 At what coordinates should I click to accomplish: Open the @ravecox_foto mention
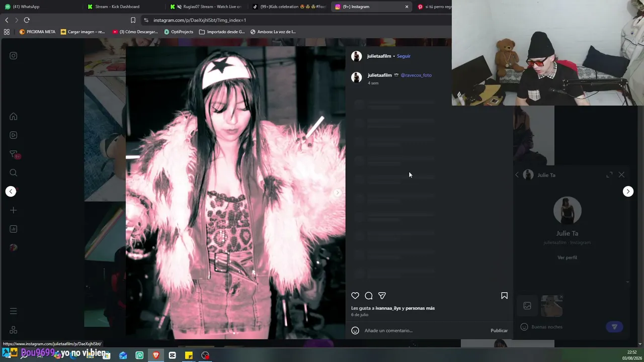click(416, 75)
